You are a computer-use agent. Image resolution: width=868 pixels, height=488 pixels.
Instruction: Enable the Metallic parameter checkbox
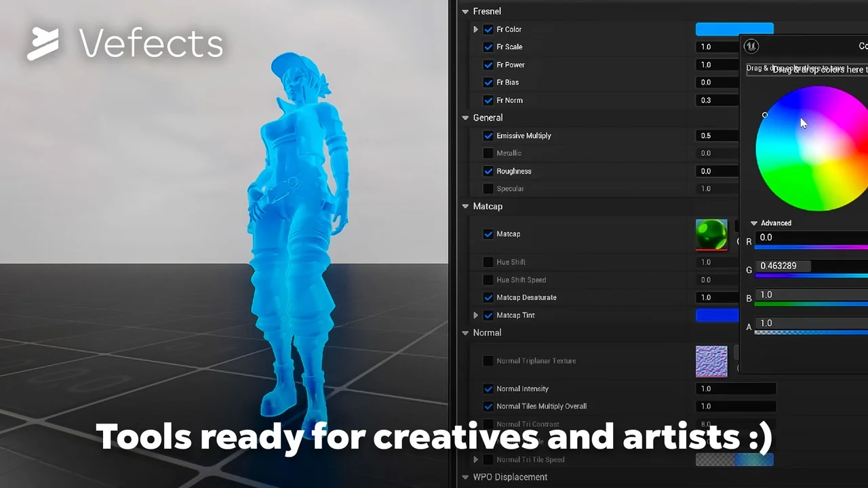tap(488, 153)
